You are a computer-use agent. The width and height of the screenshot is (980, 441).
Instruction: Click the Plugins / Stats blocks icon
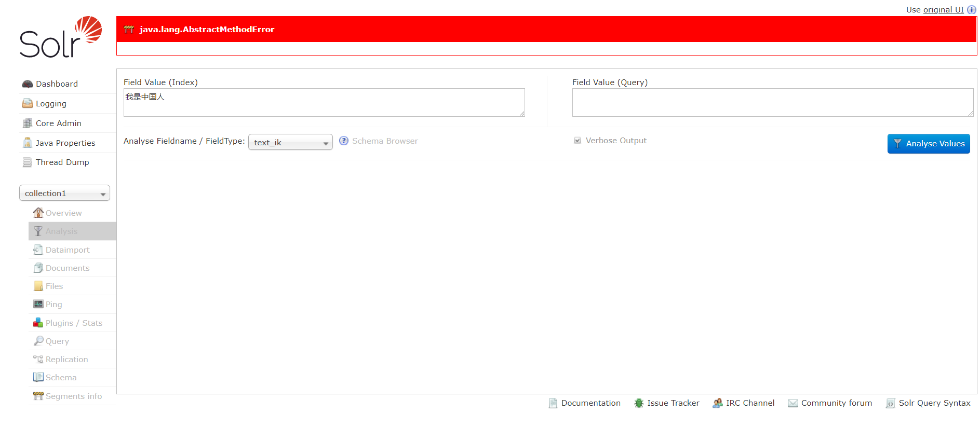(38, 323)
